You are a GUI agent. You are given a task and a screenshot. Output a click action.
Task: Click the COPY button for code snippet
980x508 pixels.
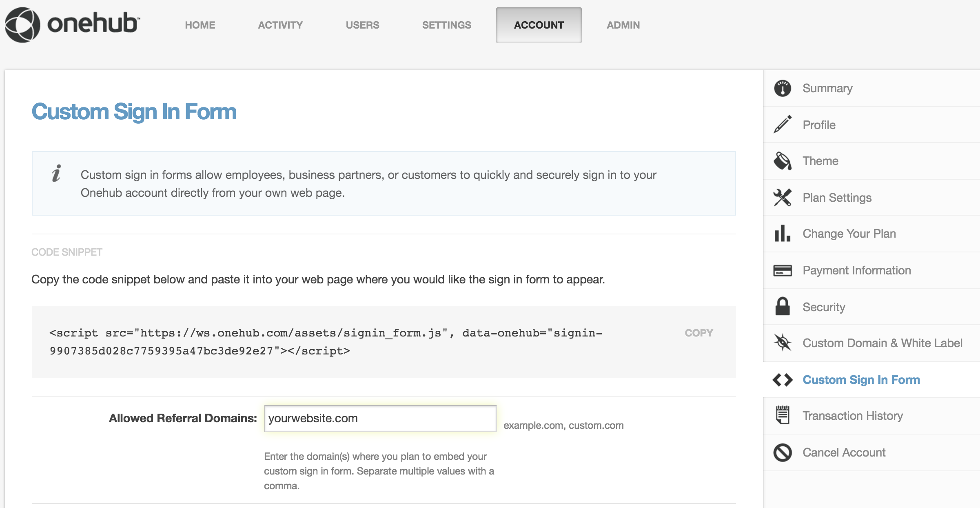[x=698, y=332]
